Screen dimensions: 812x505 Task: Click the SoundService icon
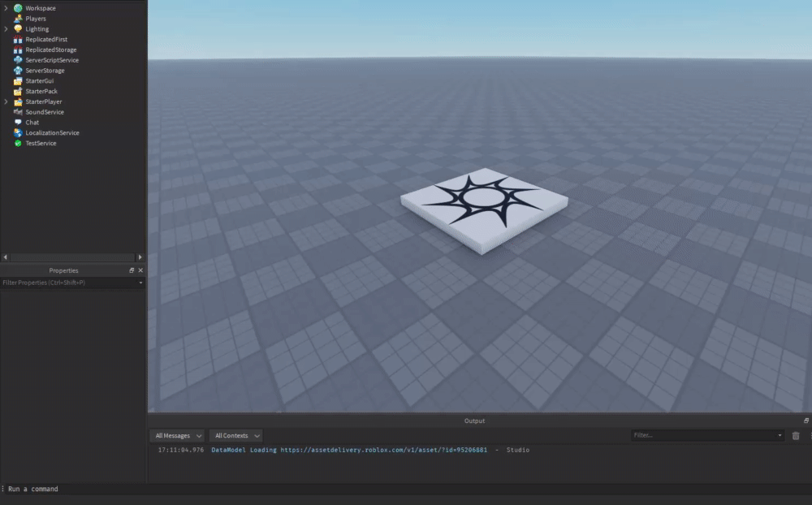(x=18, y=112)
